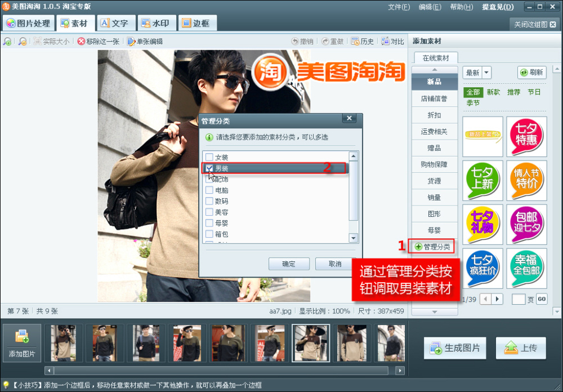
Task: Remove this image (移除这一张)
Action: pos(99,42)
